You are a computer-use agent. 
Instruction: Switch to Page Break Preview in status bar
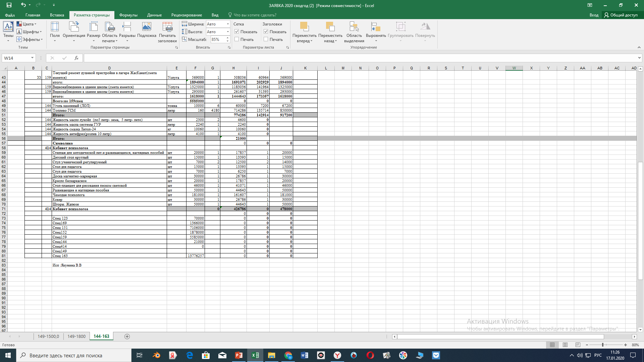578,345
